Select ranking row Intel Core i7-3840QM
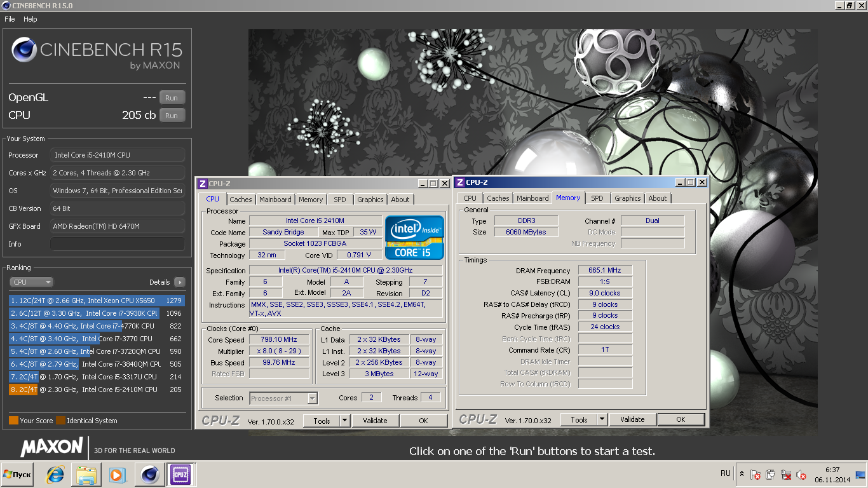868x488 pixels. [x=97, y=364]
